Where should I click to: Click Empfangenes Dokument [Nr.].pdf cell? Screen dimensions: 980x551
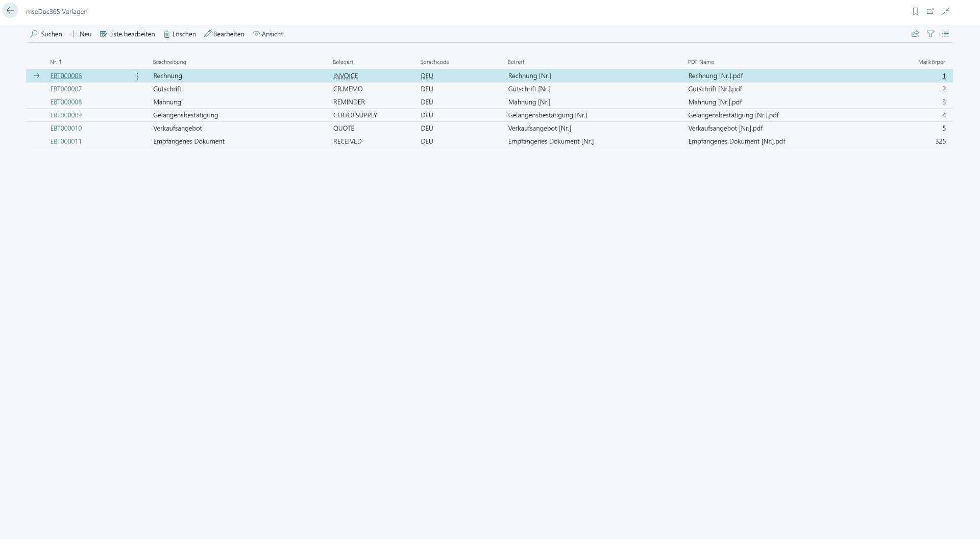[x=737, y=142]
